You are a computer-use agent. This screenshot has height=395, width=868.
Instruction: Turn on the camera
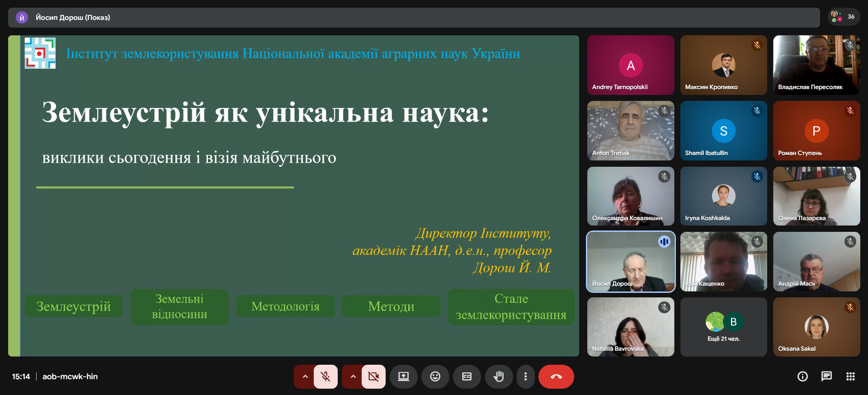point(373,376)
